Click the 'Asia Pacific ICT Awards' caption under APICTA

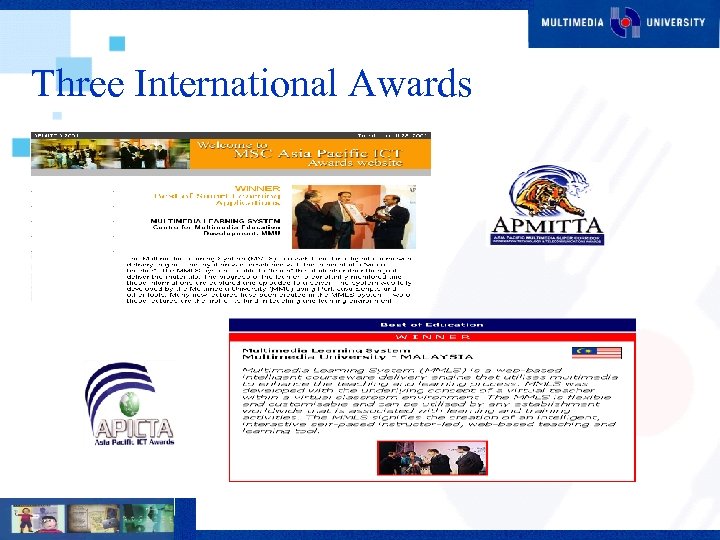pyautogui.click(x=135, y=442)
